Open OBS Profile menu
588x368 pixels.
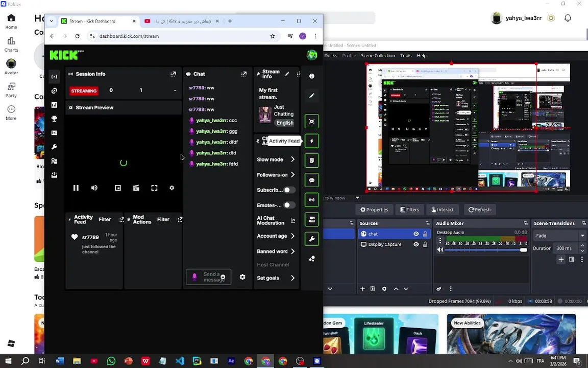tap(349, 56)
